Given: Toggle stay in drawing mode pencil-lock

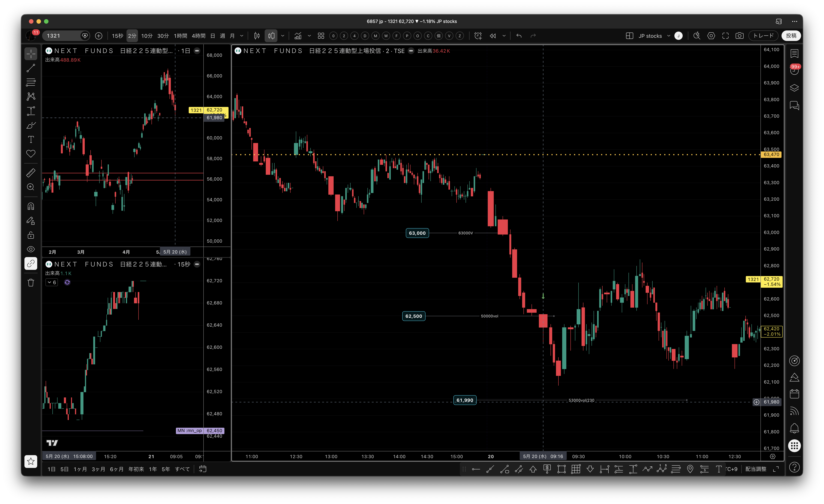Looking at the screenshot, I should point(31,221).
